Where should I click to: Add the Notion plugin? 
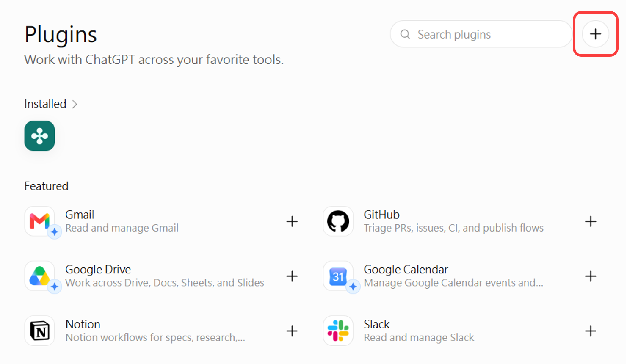pos(292,331)
